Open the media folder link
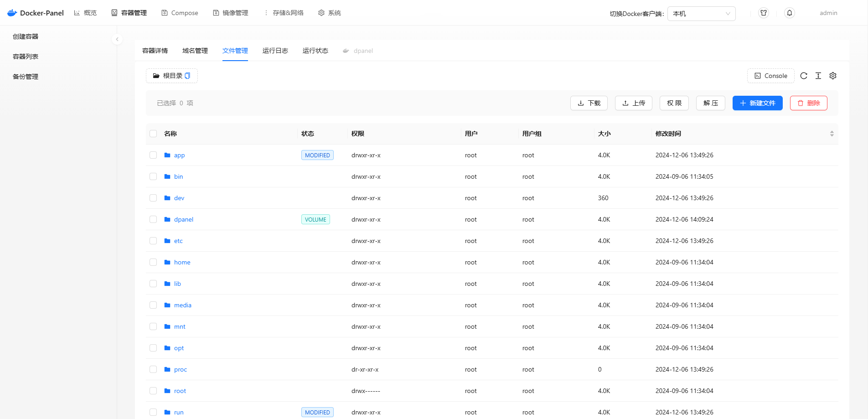 point(182,305)
